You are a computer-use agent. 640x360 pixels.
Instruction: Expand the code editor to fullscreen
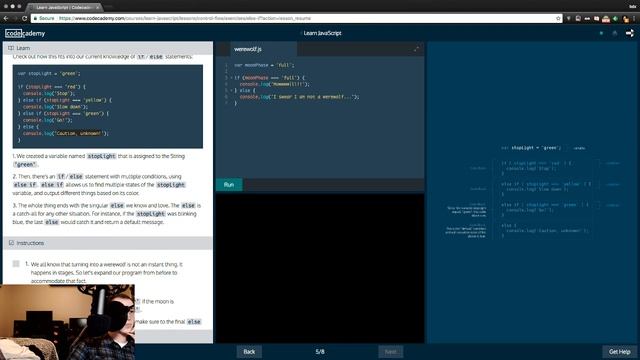click(416, 49)
